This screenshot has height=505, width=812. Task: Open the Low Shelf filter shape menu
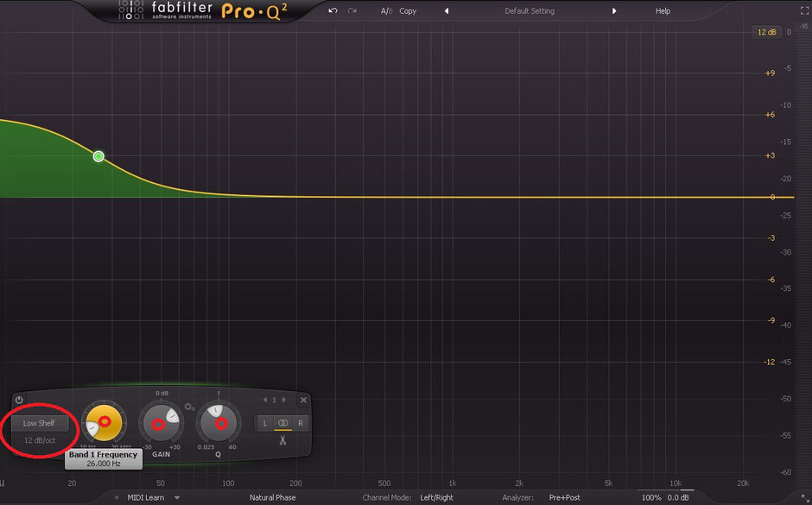click(x=39, y=423)
